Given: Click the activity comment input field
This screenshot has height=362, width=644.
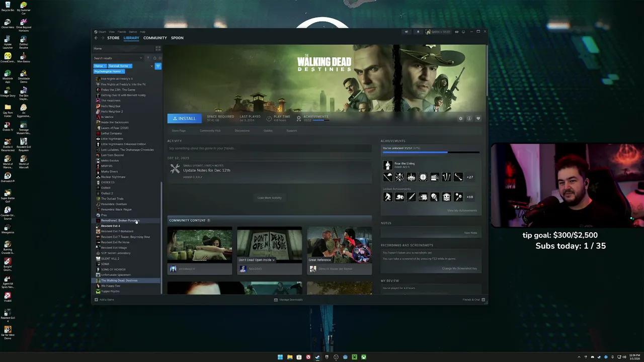Looking at the screenshot, I should (270, 148).
